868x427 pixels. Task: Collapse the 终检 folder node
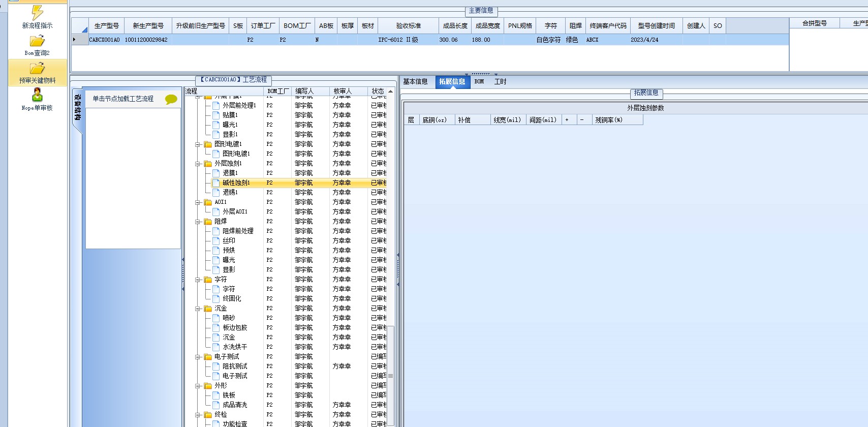pos(198,415)
